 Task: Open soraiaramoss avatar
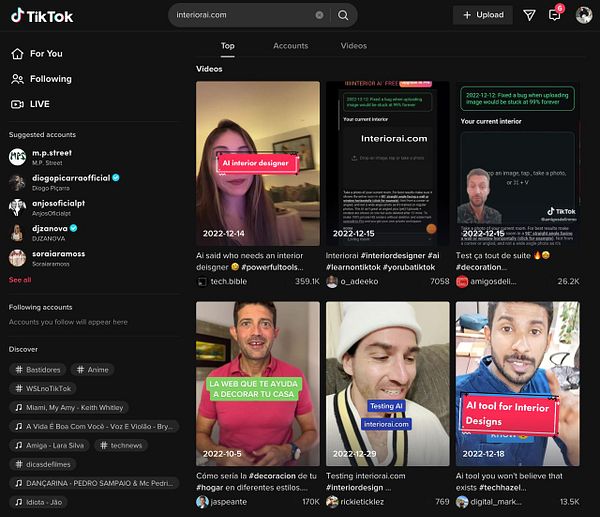(x=17, y=258)
